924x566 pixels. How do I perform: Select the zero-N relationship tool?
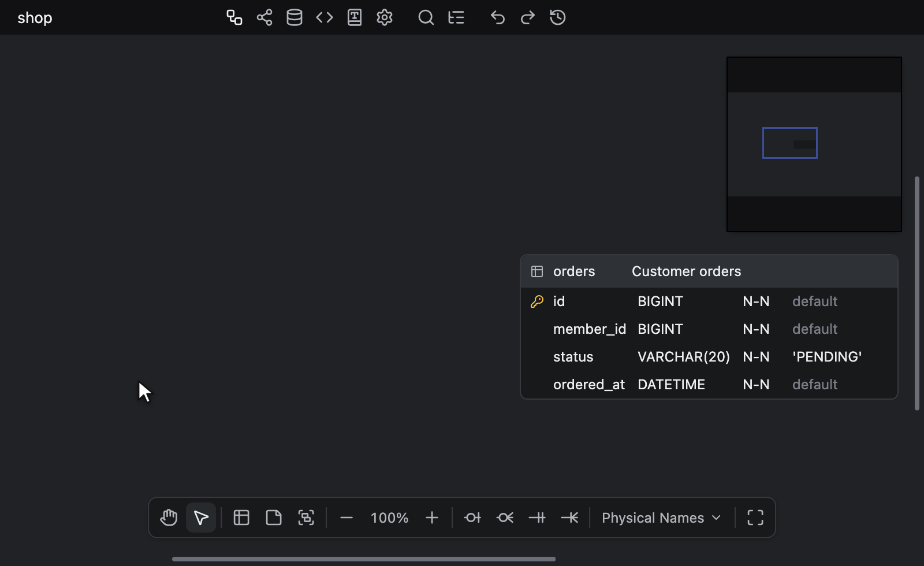pyautogui.click(x=505, y=517)
